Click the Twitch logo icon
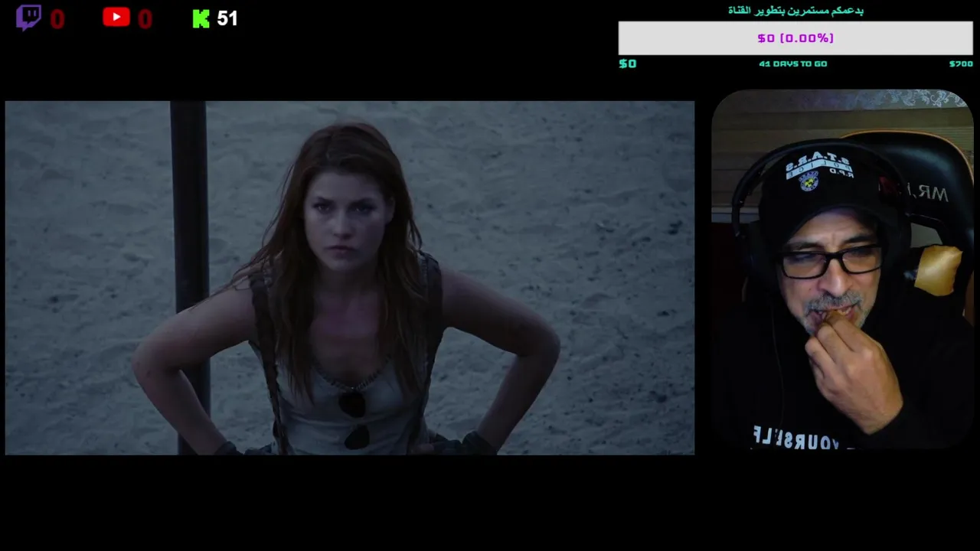 coord(28,18)
